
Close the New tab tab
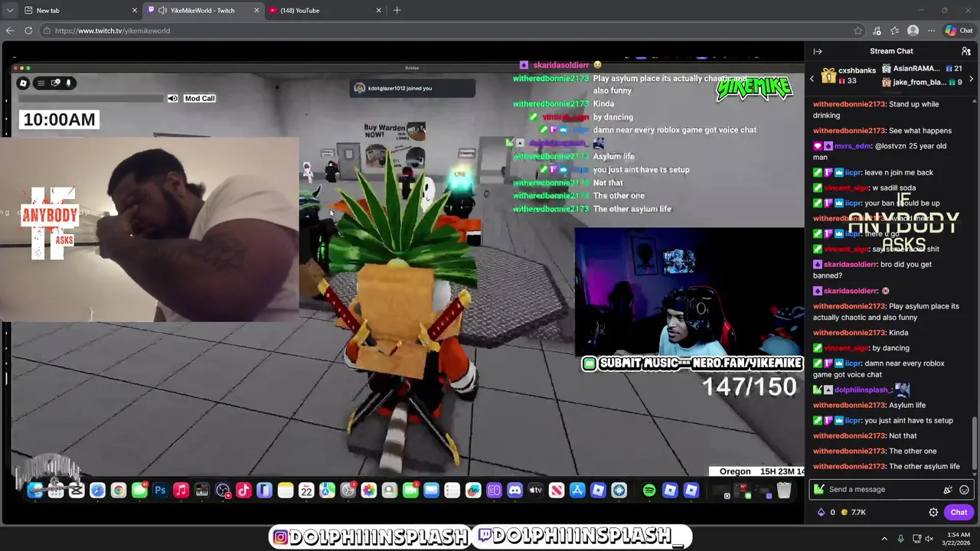(x=135, y=10)
